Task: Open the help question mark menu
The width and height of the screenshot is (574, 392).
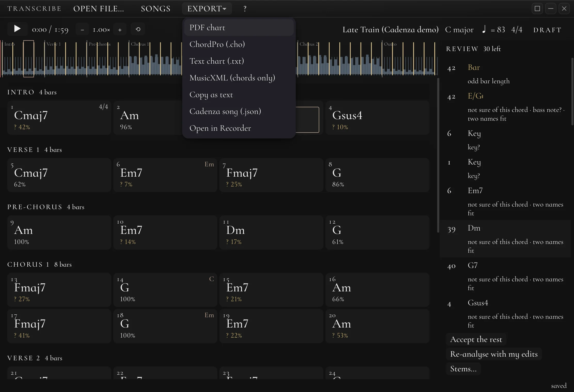Action: tap(245, 9)
